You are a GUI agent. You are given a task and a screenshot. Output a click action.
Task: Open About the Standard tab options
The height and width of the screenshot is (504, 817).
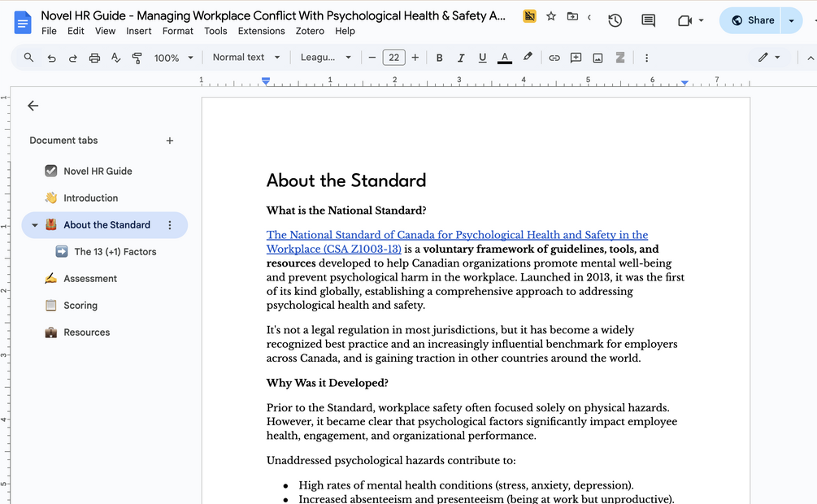[169, 225]
